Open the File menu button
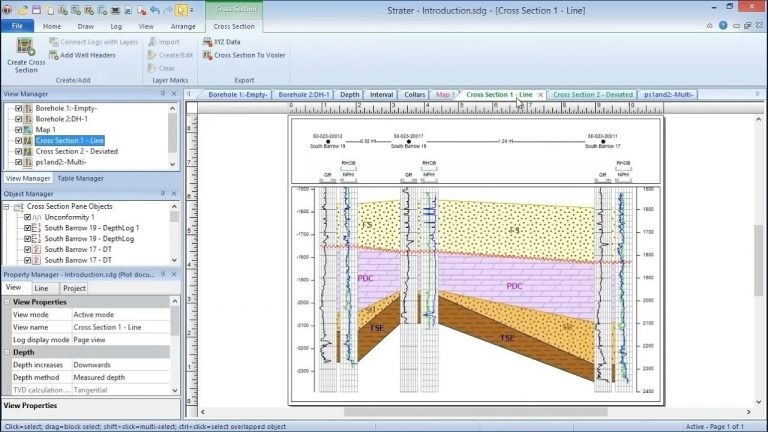Image resolution: width=768 pixels, height=432 pixels. click(x=17, y=26)
